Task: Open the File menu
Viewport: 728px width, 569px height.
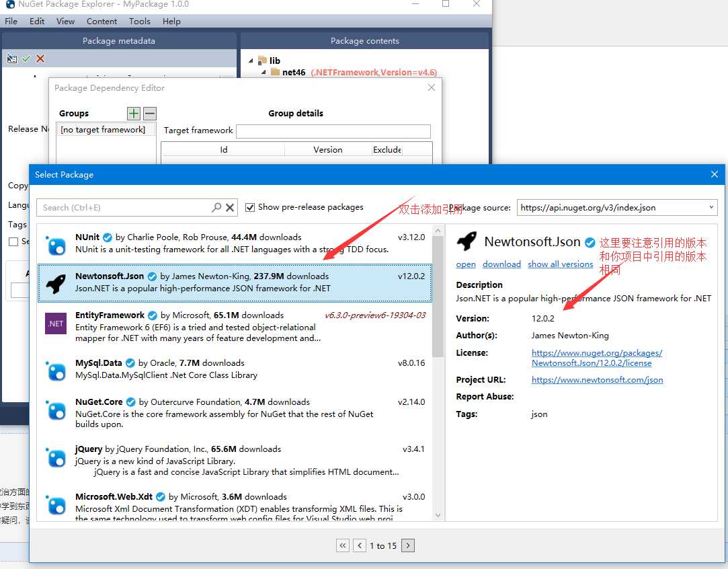Action: pyautogui.click(x=11, y=22)
